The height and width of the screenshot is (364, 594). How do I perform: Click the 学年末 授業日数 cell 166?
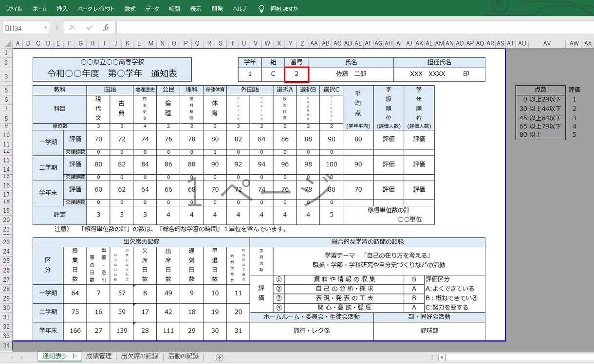point(75,331)
